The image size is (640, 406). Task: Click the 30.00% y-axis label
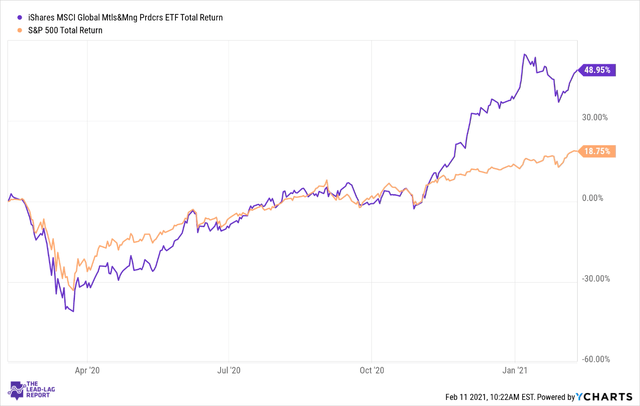point(595,118)
